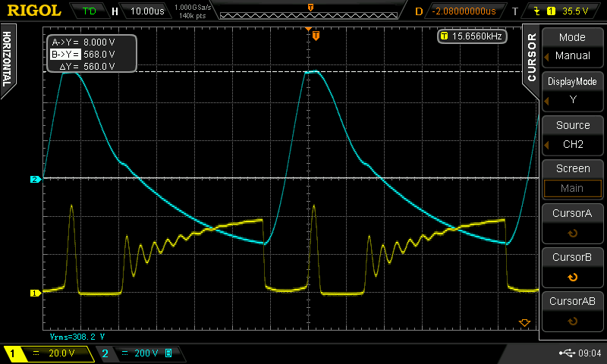
Task: Click the highlighted B->Y cursor readout
Action: [x=83, y=54]
